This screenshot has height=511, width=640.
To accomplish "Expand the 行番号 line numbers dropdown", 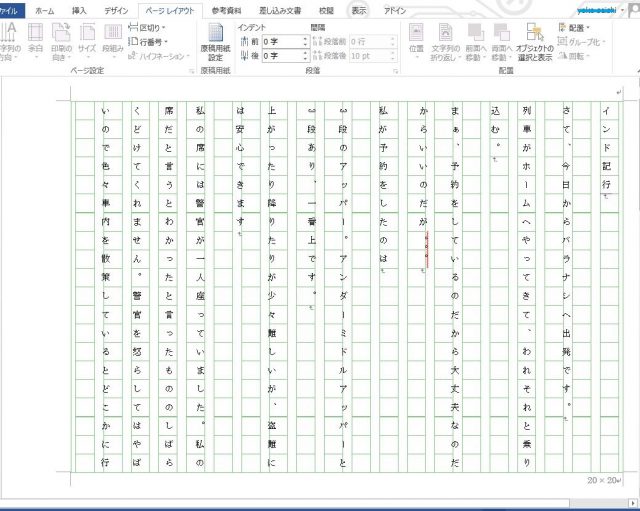I will click(150, 42).
